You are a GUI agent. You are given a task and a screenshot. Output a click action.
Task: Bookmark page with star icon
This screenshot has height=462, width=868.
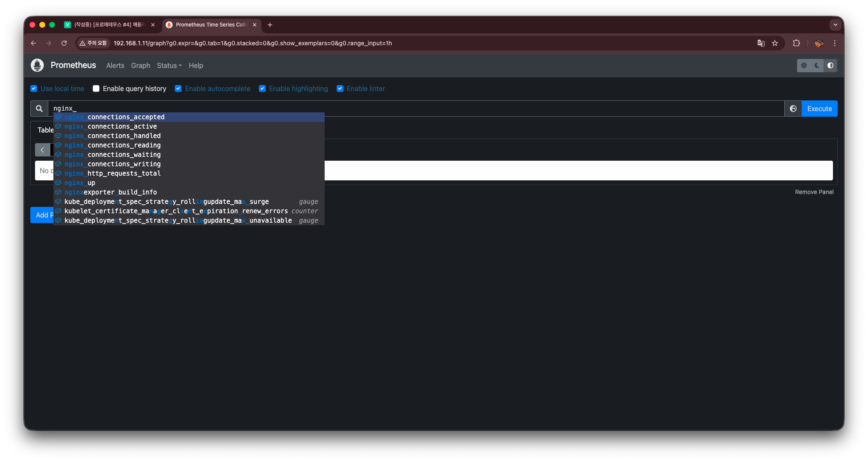pyautogui.click(x=775, y=43)
